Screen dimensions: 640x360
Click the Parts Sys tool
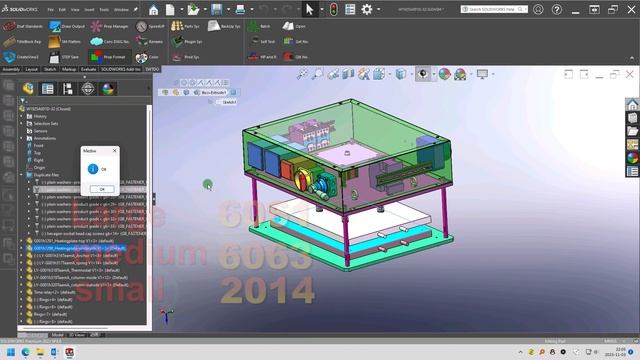(186, 26)
